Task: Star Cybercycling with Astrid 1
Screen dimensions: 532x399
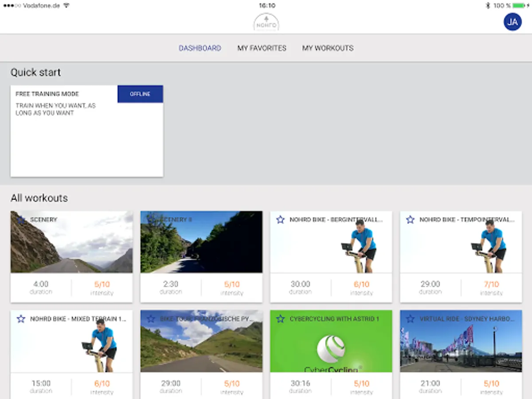Action: tap(280, 319)
